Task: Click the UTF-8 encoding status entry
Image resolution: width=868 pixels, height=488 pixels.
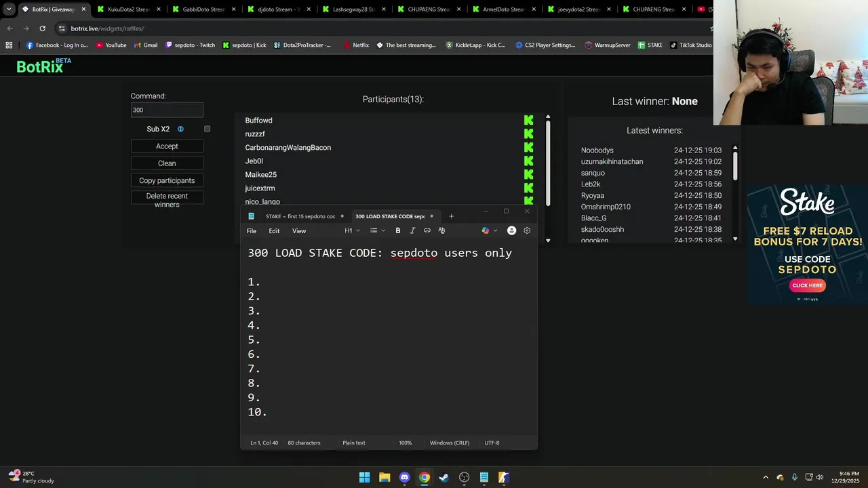Action: point(492,443)
